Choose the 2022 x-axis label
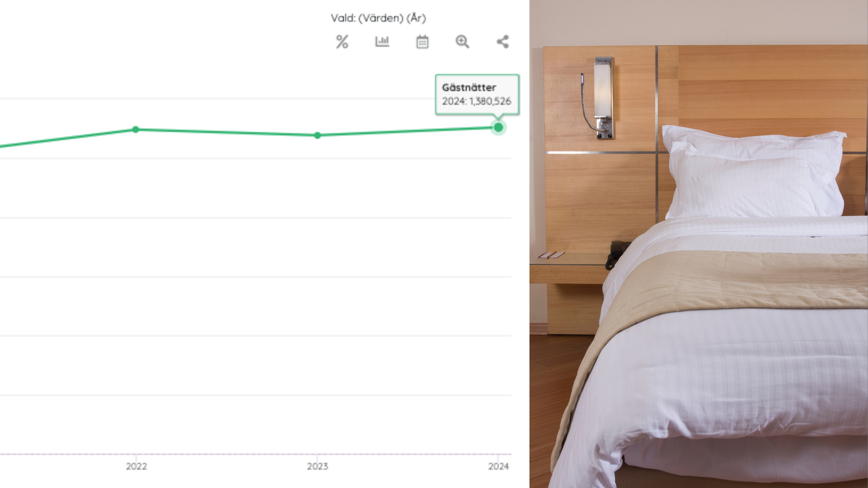868x488 pixels. point(136,466)
